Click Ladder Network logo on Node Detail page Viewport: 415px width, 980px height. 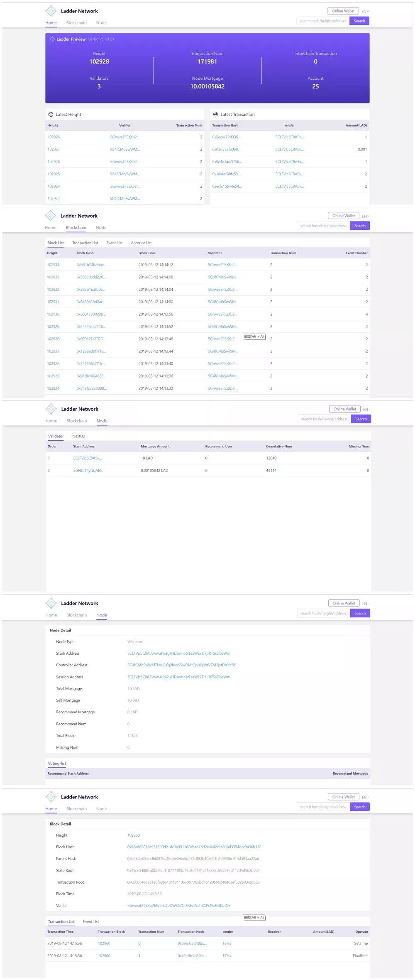[x=51, y=603]
